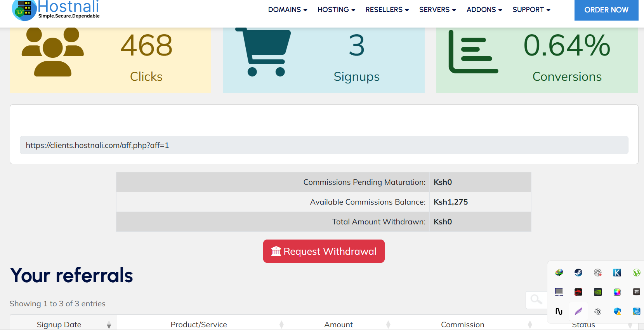The height and width of the screenshot is (330, 644).
Task: Click the MSI dragon tray icon
Action: click(x=578, y=292)
